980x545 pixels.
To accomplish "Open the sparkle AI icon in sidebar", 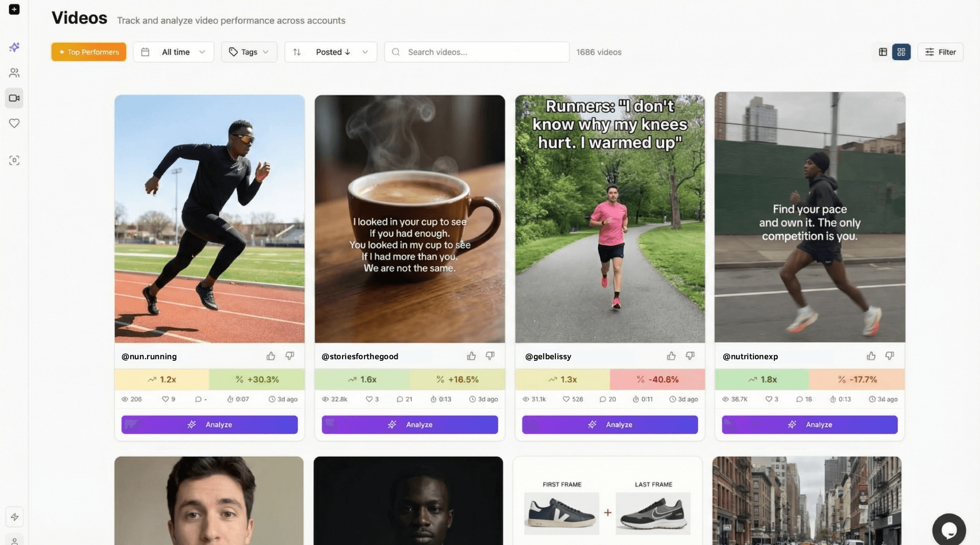I will tap(14, 47).
